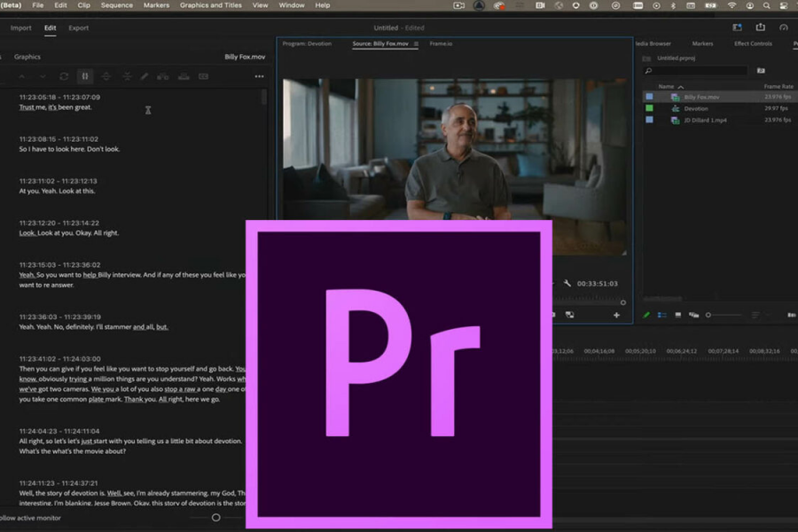Click the re-transcribe refresh icon
The width and height of the screenshot is (798, 532).
click(64, 76)
